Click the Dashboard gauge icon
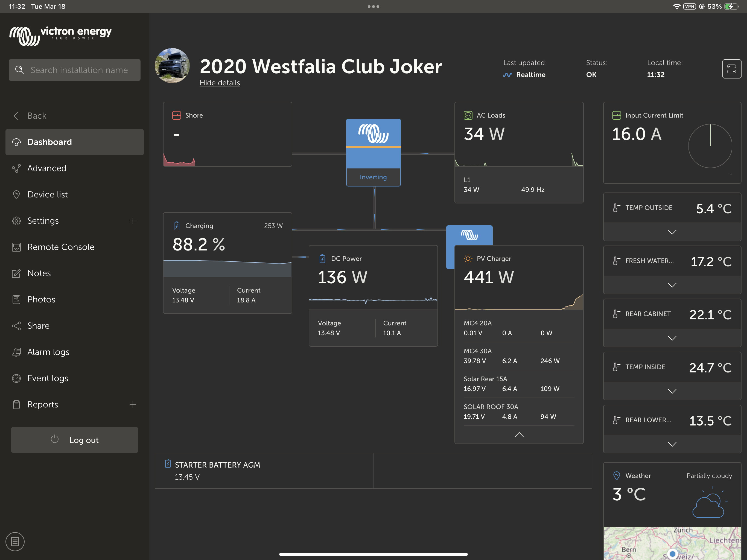 16,142
